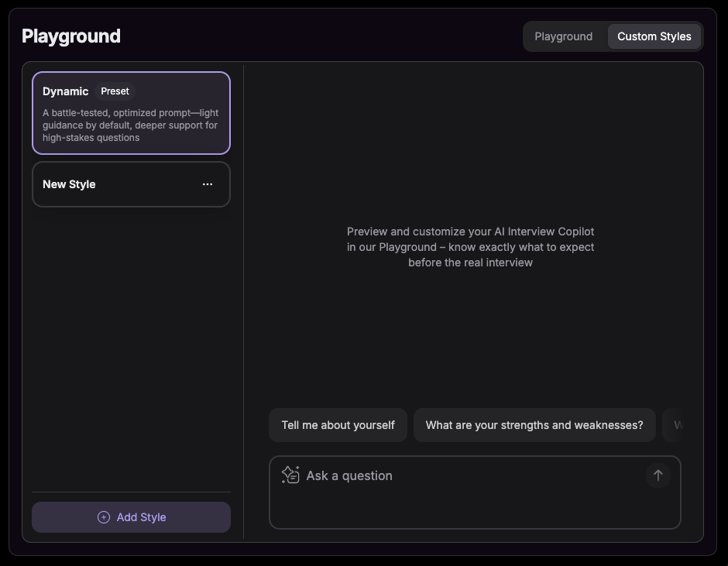Select the New Style card

click(131, 184)
